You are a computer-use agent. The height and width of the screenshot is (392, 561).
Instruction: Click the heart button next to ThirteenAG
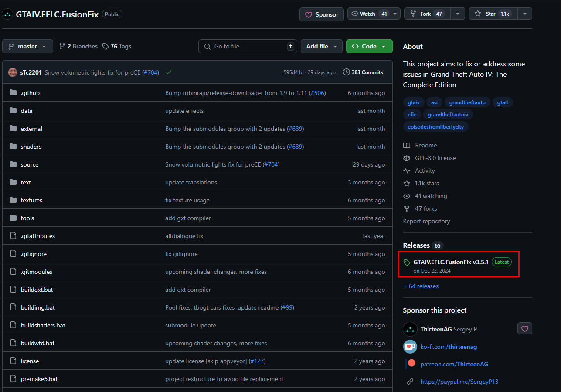(x=525, y=329)
